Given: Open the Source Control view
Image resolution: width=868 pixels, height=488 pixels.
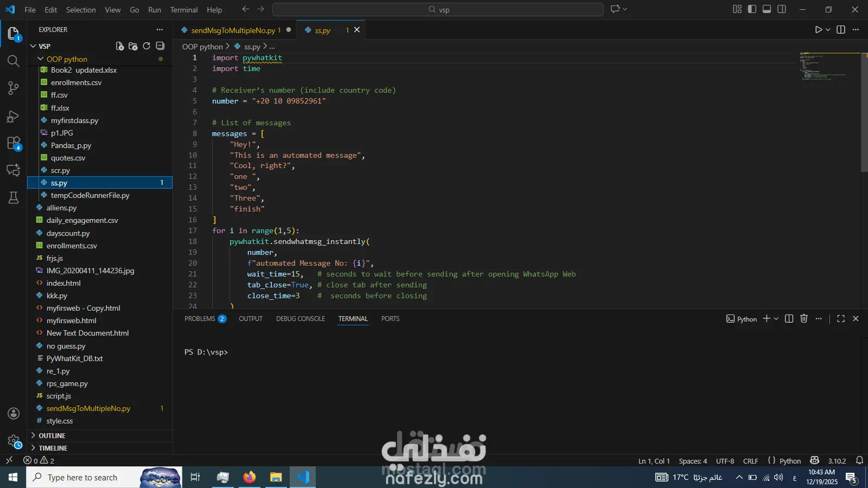Looking at the screenshot, I should (14, 88).
